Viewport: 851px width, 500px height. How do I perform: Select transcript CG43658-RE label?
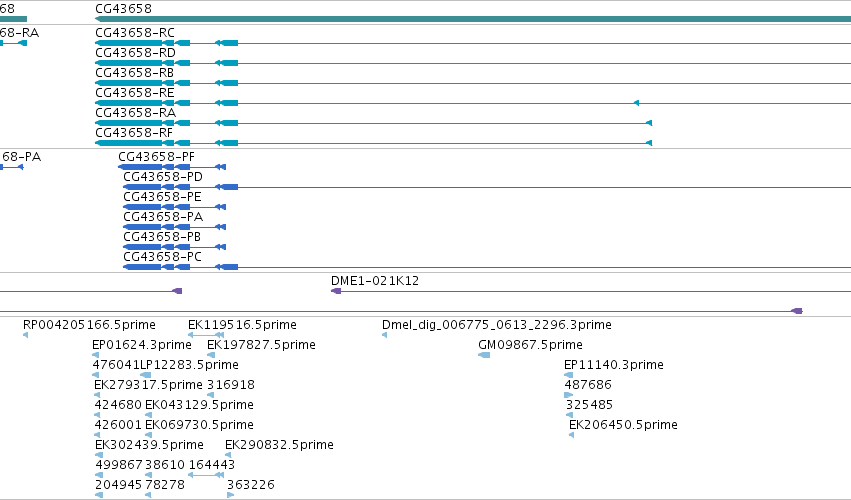tap(135, 93)
